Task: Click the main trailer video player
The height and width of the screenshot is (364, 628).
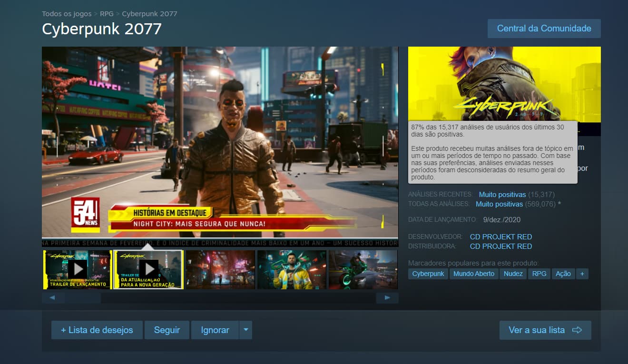Action: click(220, 147)
